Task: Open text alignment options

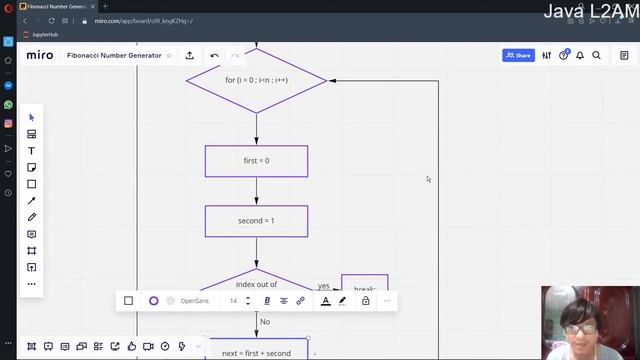Action: 284,301
